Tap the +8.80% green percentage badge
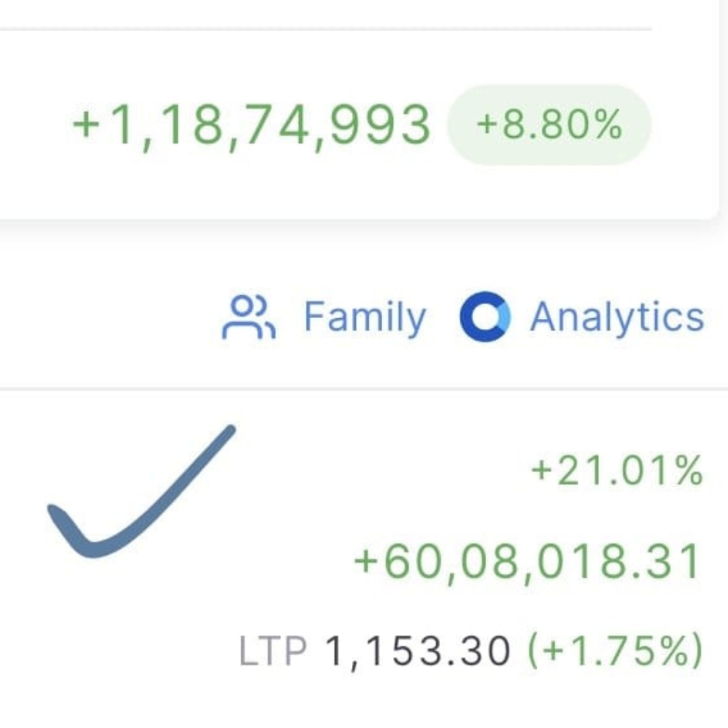 click(549, 125)
